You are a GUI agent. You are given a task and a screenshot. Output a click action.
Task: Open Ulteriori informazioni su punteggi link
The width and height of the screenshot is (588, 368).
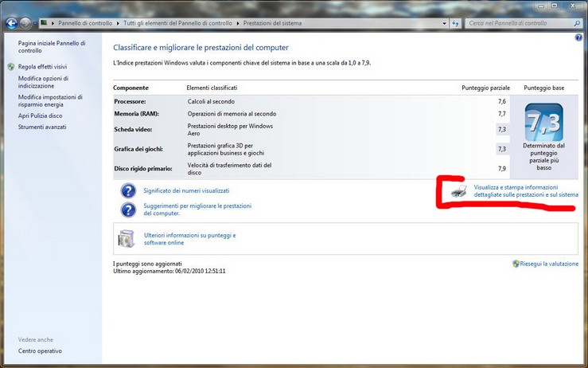point(189,239)
